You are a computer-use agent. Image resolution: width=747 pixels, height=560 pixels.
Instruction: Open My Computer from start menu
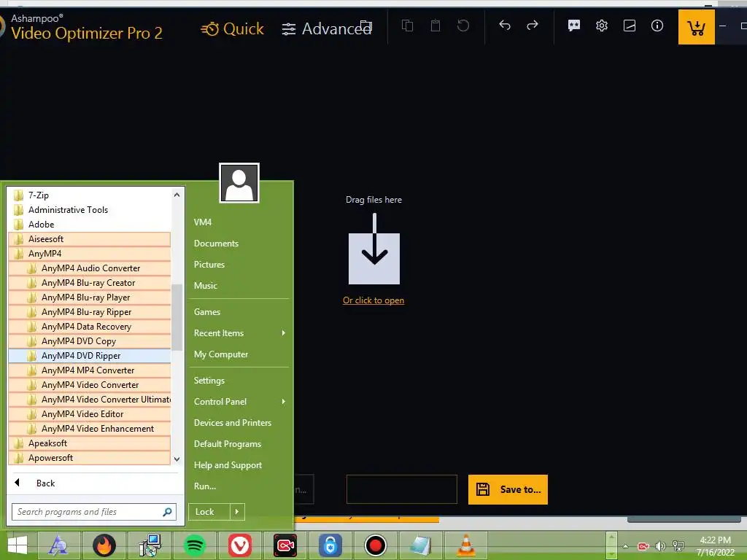tap(221, 354)
